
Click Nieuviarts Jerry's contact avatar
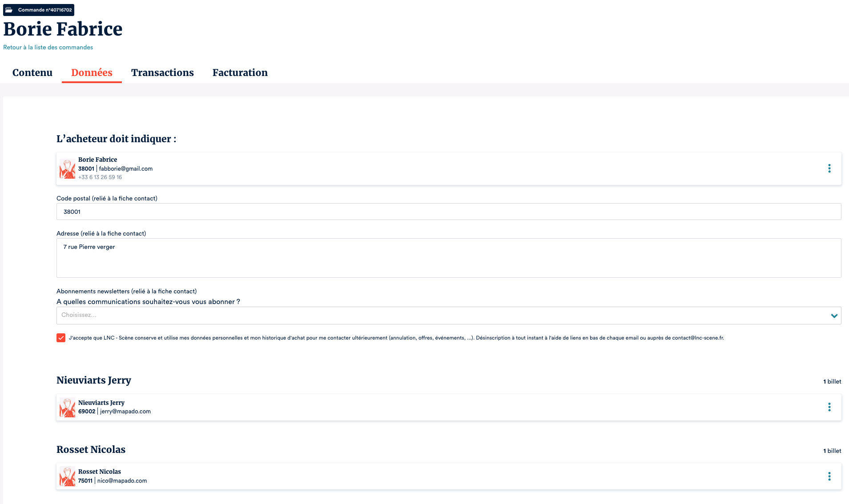(x=67, y=408)
